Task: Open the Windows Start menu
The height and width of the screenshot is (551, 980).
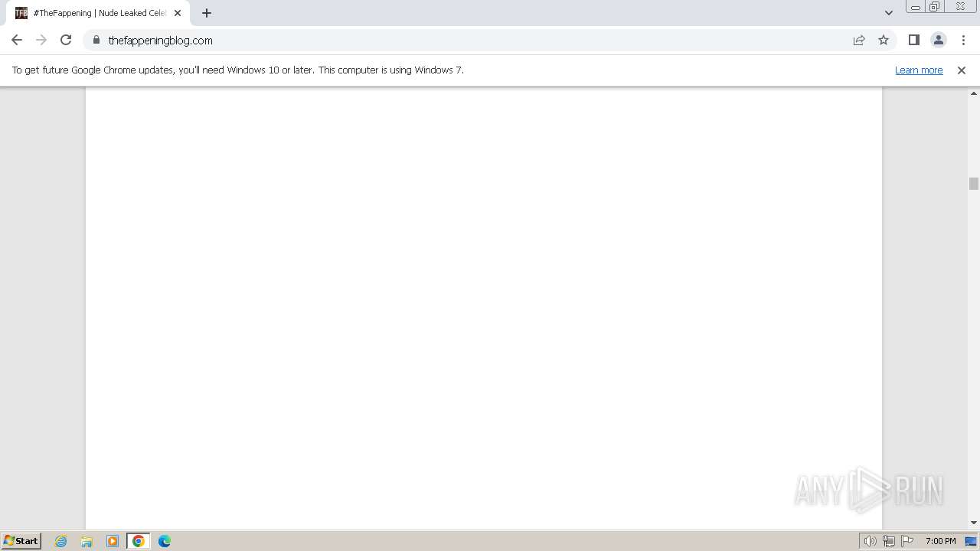Action: pyautogui.click(x=21, y=541)
